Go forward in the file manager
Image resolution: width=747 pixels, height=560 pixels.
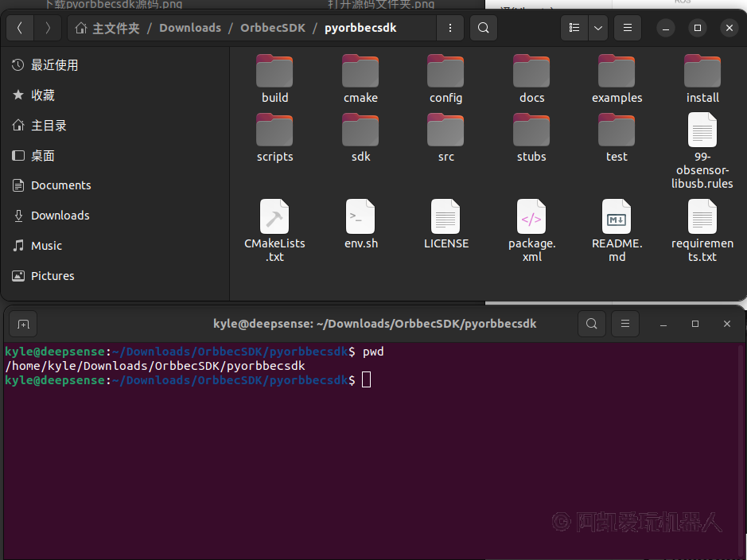48,28
